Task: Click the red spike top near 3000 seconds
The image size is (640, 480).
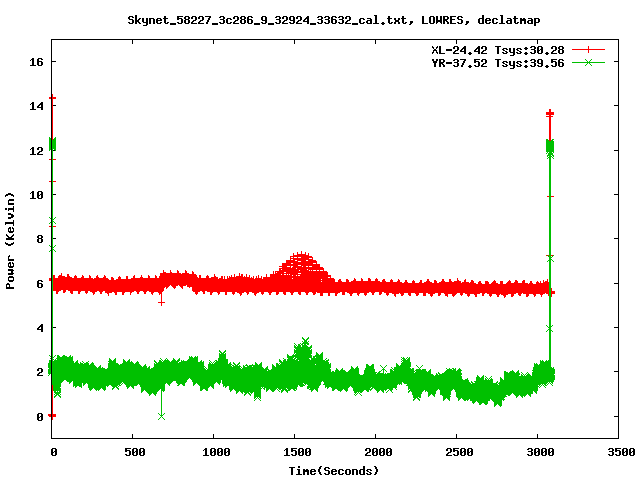Action: [550, 113]
